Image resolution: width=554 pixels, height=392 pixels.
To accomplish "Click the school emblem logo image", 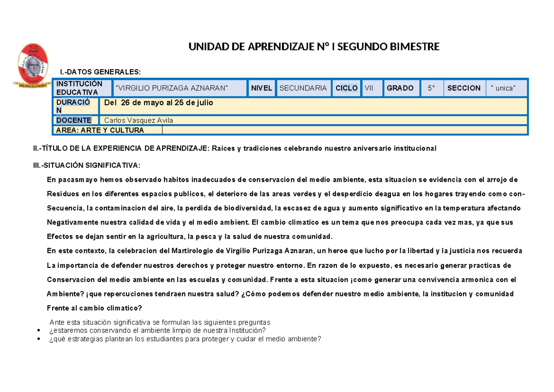I will click(x=31, y=66).
